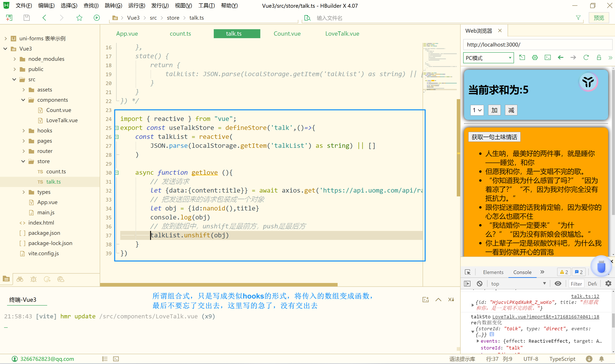Toggle the console sidebar panel icon
The width and height of the screenshot is (615, 364).
[x=467, y=284]
